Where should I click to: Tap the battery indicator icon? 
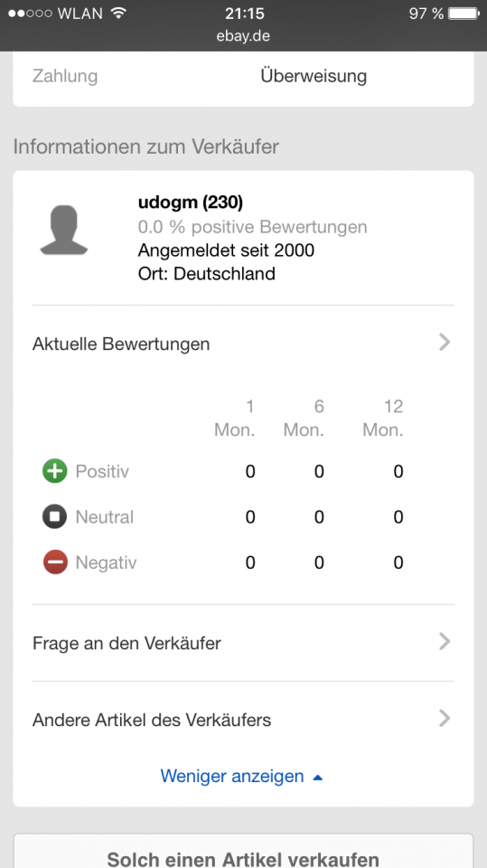tap(464, 14)
